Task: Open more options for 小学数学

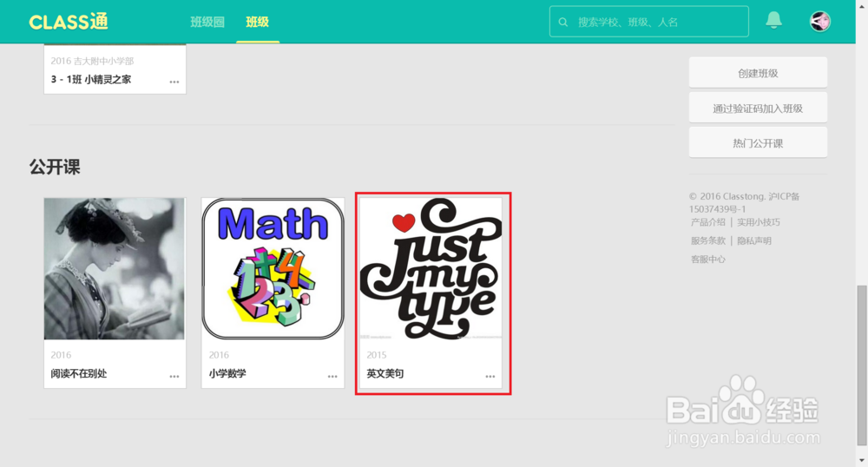Action: coord(332,376)
